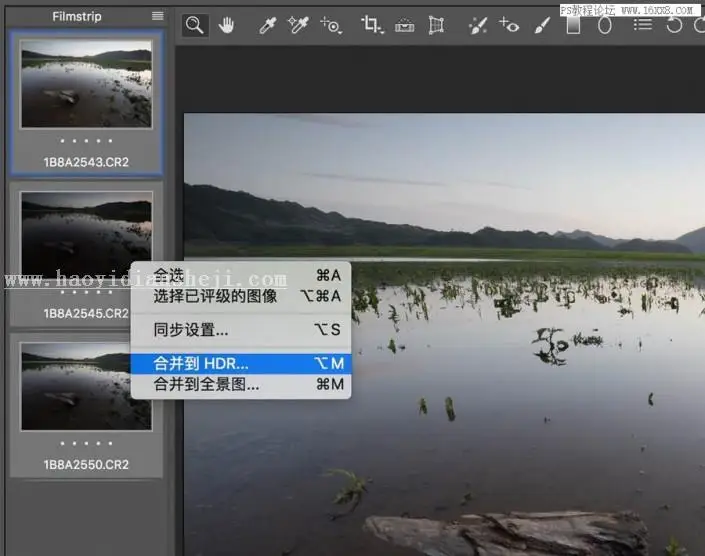Screen dimensions: 705x556
Task: Select the Targeted Adjustment tool
Action: 331,25
